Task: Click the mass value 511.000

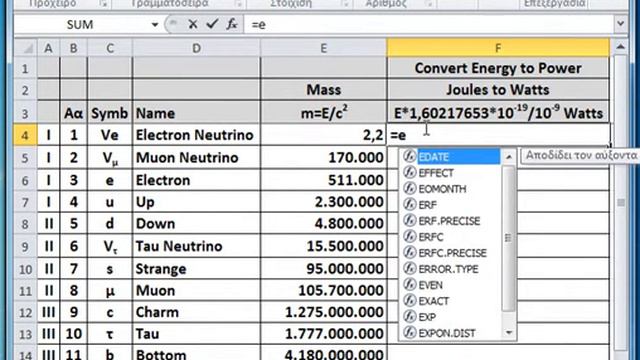Action: [x=323, y=180]
